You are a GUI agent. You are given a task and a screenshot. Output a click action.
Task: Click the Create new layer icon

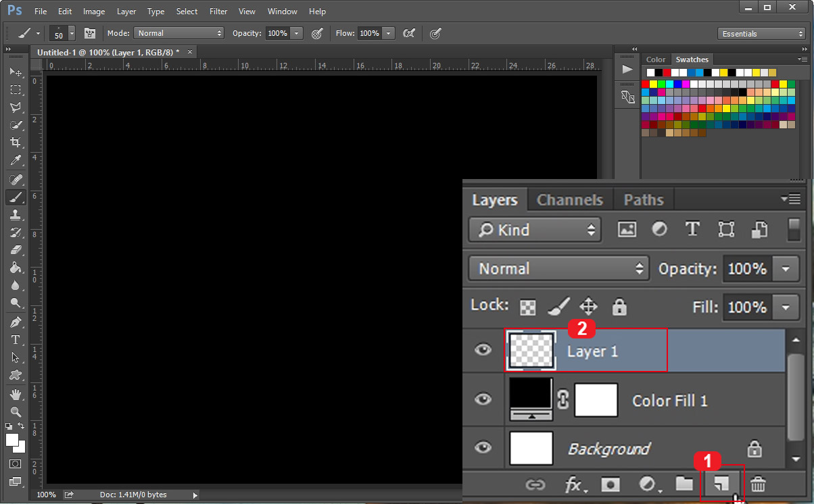(721, 484)
